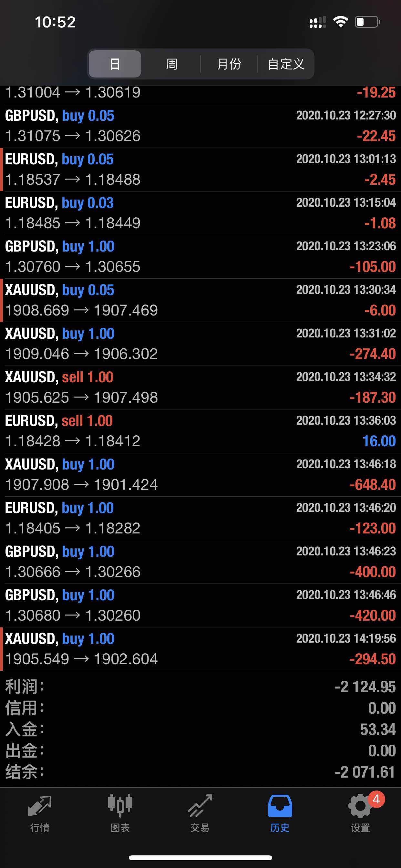Switch to the 周 week period segment
This screenshot has height=868, width=401.
(x=172, y=64)
